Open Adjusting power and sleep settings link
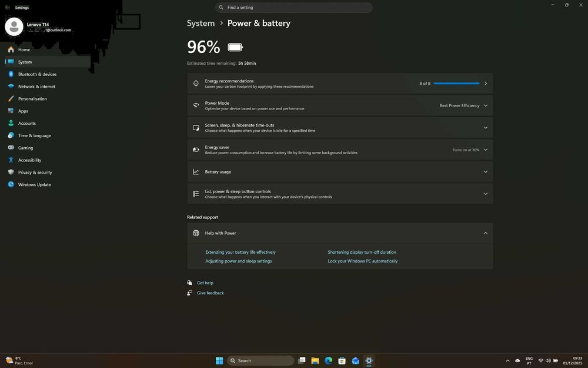Screen dimensions: 588x368 click(x=239, y=261)
